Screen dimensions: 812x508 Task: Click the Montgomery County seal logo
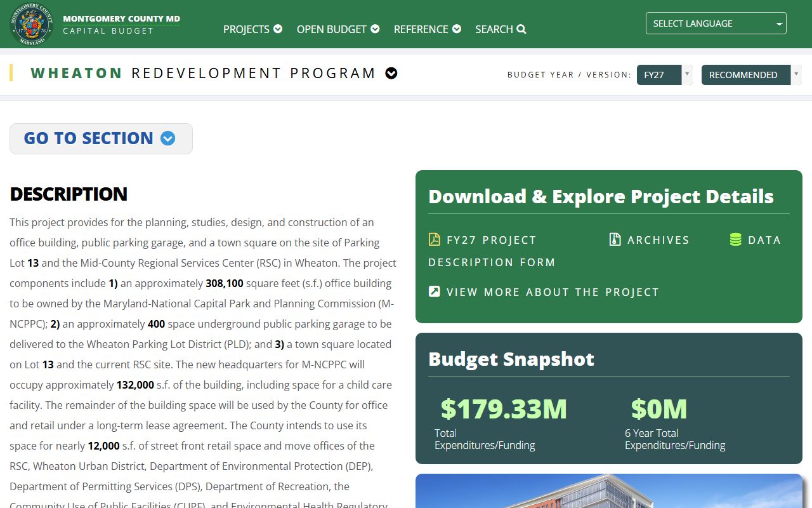coord(32,23)
